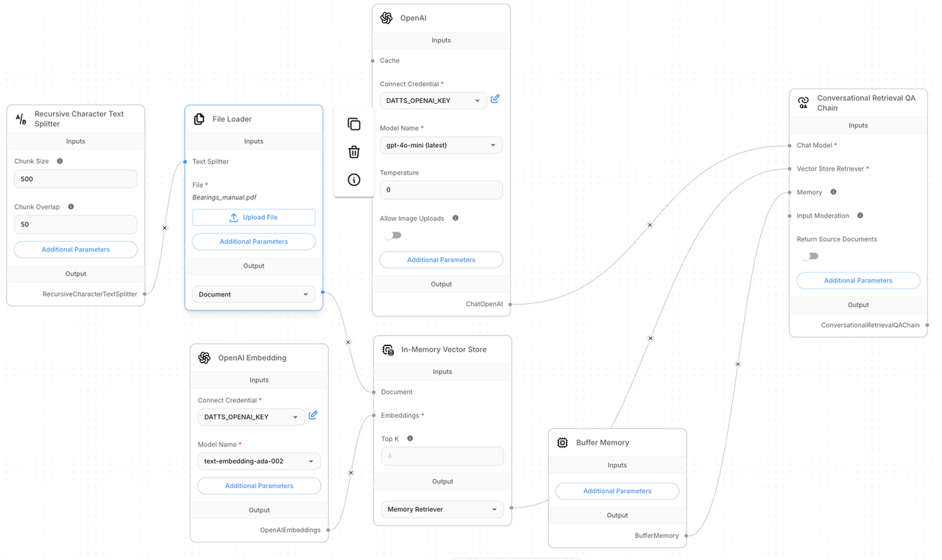Viewport: 942px width, 560px height.
Task: Click the OpenAI Embedding node logo
Action: (205, 358)
